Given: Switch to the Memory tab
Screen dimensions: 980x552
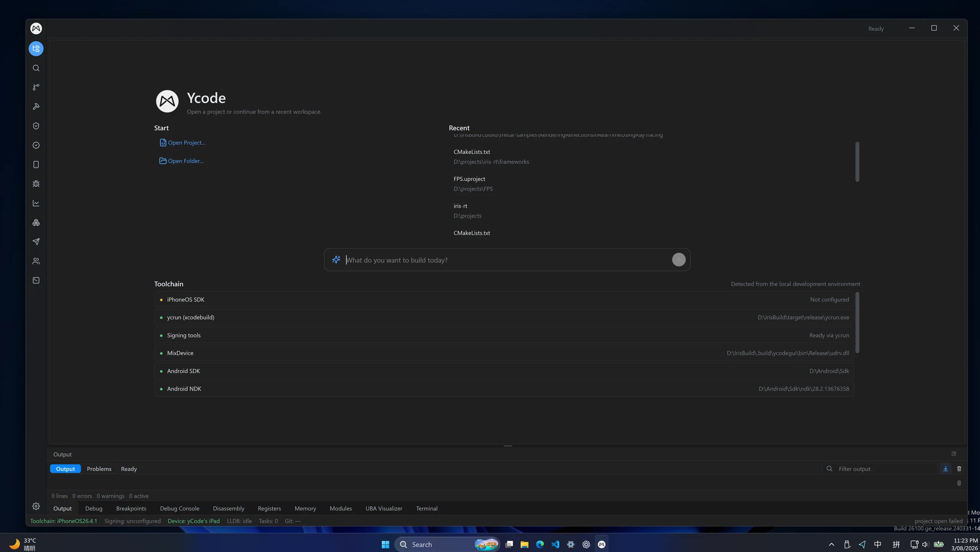Looking at the screenshot, I should [x=305, y=508].
